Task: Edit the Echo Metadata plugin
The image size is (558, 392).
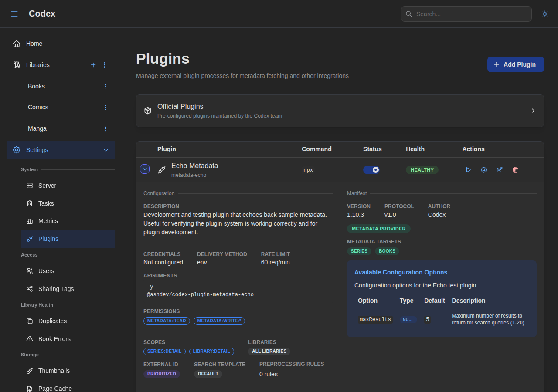Action: 500,170
